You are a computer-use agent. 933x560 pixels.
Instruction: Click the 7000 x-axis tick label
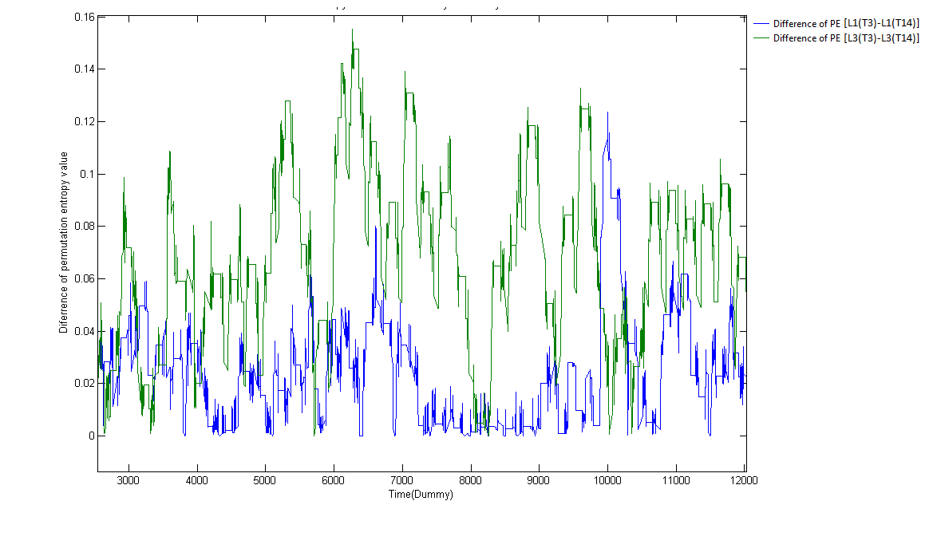coord(402,480)
